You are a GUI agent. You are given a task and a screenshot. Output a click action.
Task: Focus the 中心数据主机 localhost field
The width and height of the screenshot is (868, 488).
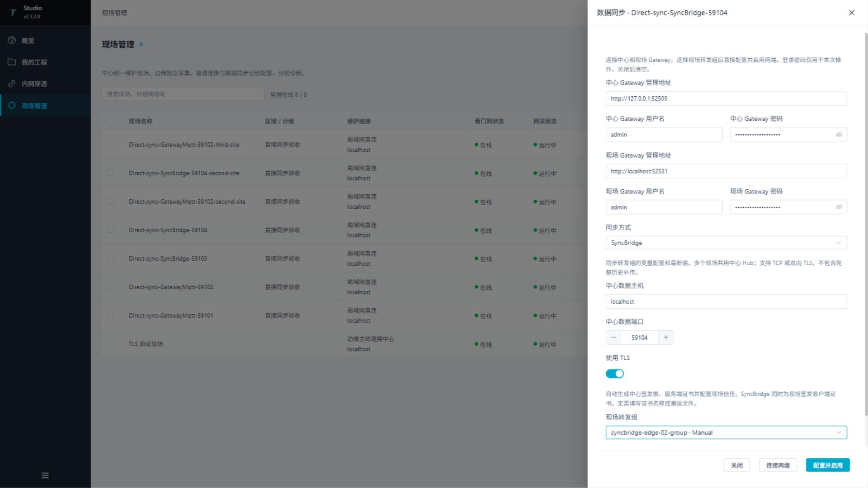coord(726,302)
